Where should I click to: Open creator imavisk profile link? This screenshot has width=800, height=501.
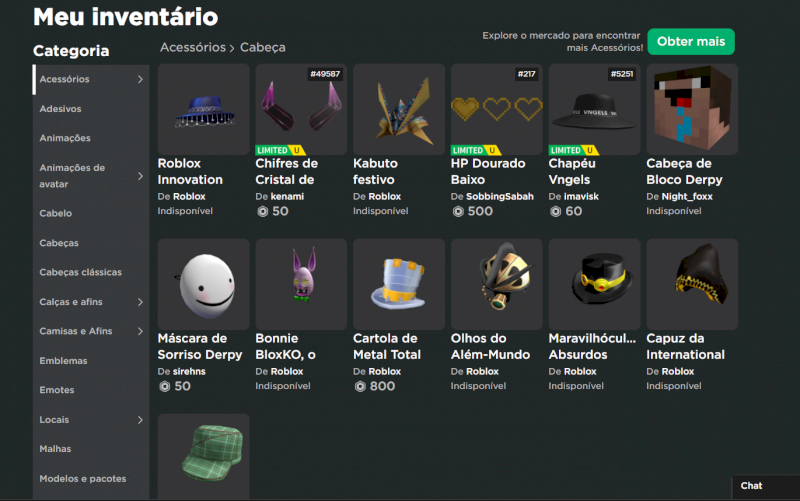point(581,196)
